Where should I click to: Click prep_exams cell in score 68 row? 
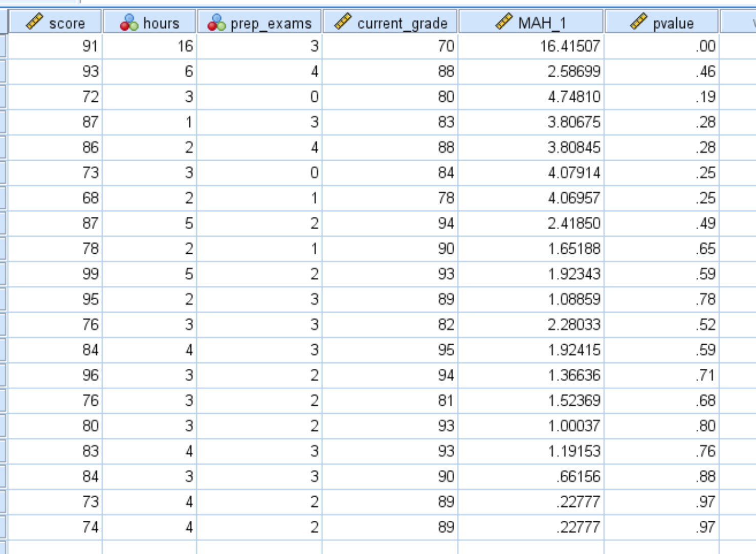pyautogui.click(x=260, y=198)
